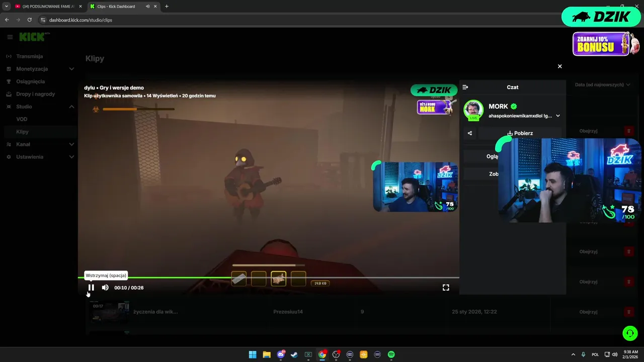The image size is (644, 362).
Task: Open the hamburger menu beside KICK logo
Action: coord(10,37)
